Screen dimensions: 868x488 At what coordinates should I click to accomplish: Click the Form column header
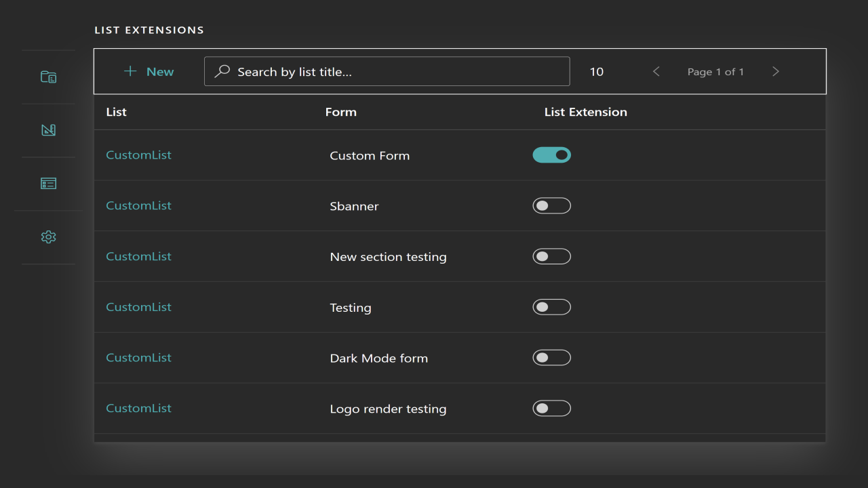point(341,112)
